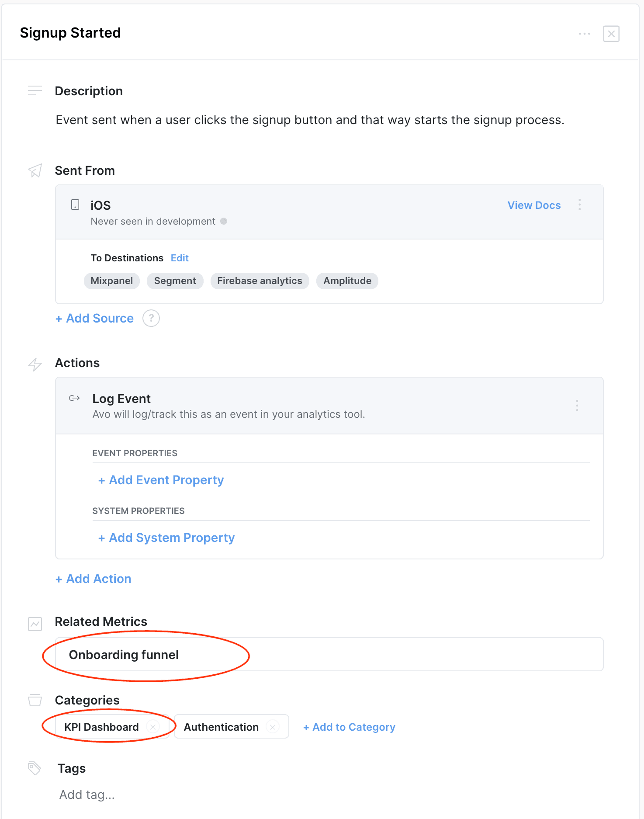Open the event options ellipsis menu

584,34
